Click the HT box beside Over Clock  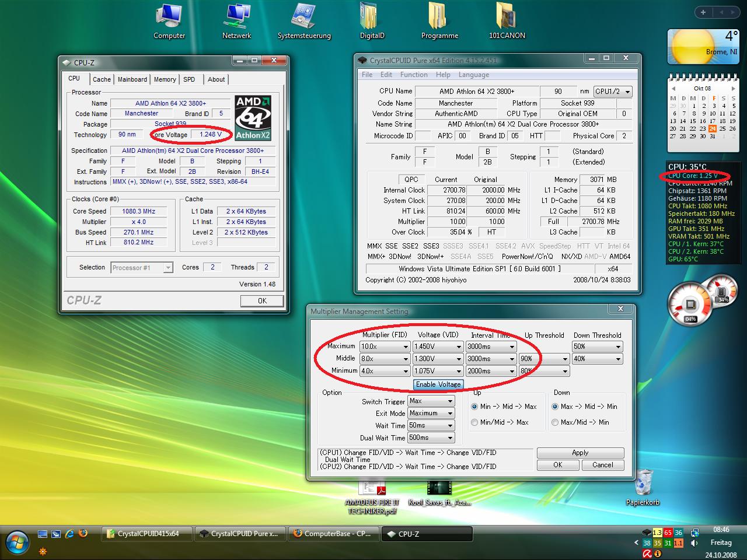coord(491,232)
